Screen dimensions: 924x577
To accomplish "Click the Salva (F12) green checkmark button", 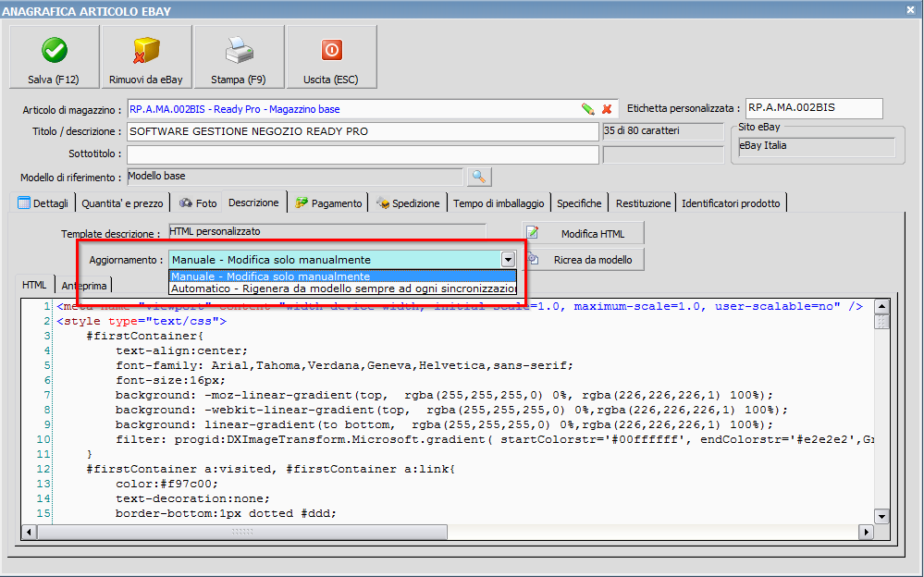I will pyautogui.click(x=55, y=57).
